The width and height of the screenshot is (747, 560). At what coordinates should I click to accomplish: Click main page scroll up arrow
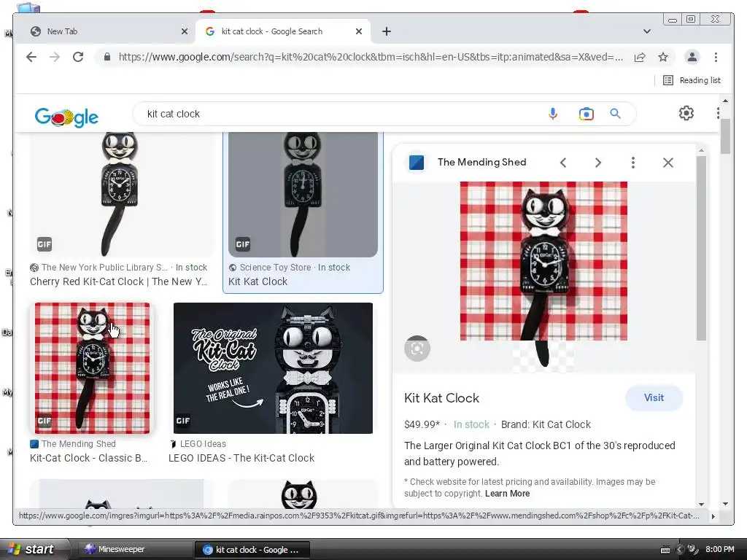[725, 101]
